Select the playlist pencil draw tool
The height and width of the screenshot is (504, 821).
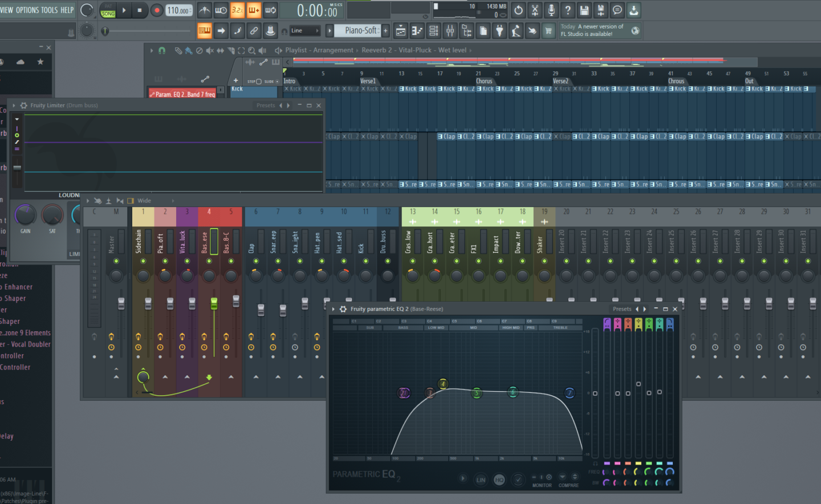[x=178, y=50]
